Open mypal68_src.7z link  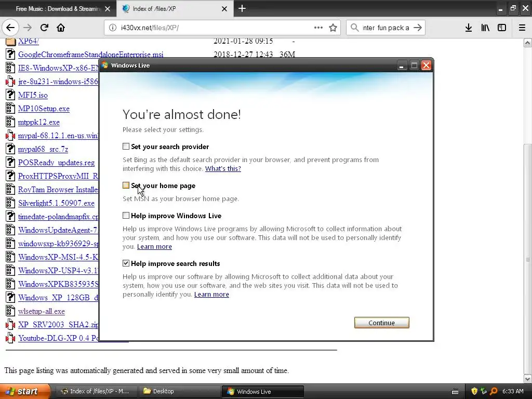point(43,149)
